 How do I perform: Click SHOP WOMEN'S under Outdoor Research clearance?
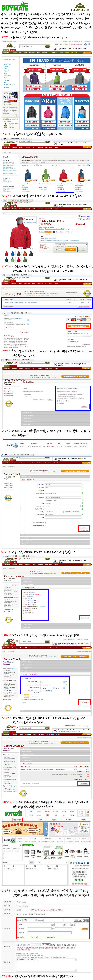79,86
